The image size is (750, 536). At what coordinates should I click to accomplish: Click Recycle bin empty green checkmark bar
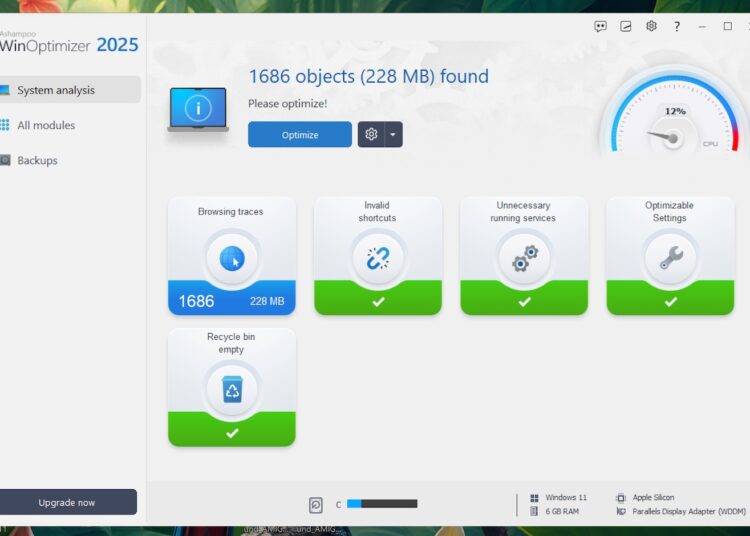click(x=232, y=431)
